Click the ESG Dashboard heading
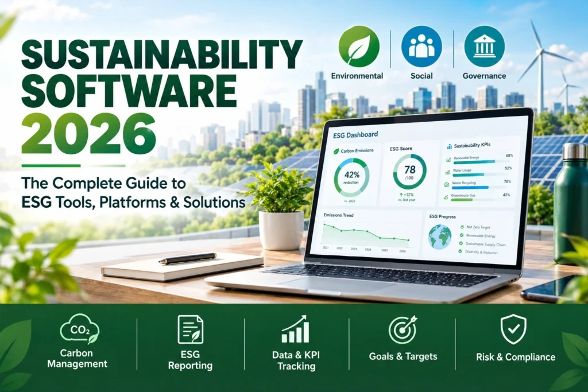The image size is (588, 392). tap(355, 135)
